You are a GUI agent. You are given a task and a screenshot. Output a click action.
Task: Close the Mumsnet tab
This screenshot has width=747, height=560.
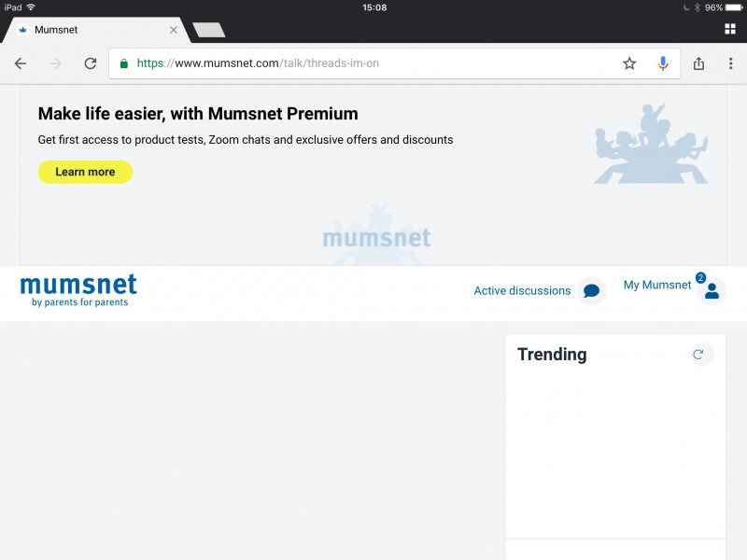pos(173,30)
